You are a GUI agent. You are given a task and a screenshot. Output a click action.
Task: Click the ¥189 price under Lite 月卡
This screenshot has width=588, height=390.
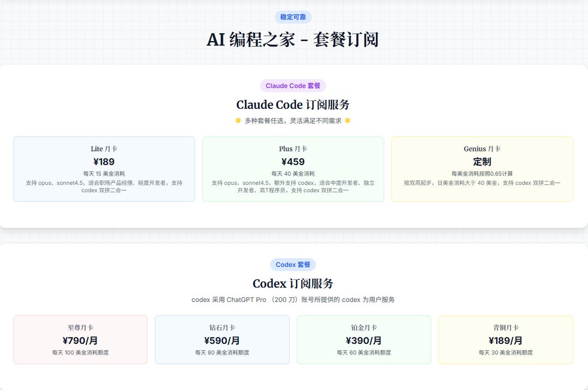(104, 162)
